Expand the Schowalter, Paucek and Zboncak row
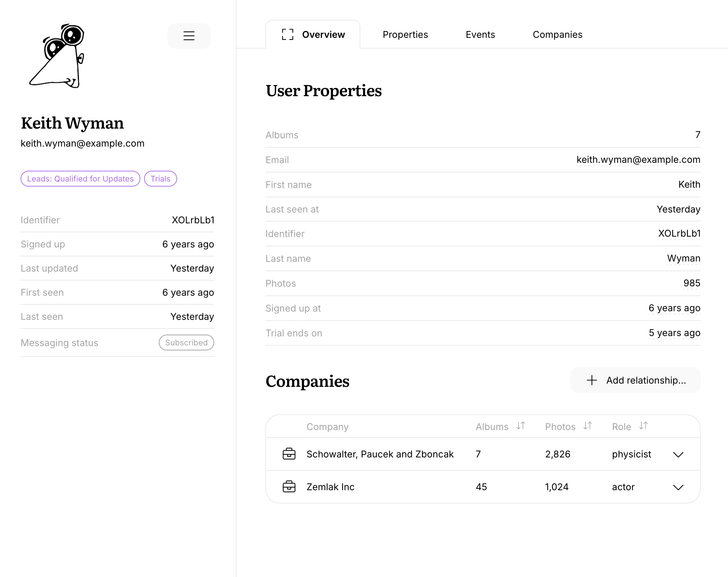The image size is (728, 577). point(678,454)
